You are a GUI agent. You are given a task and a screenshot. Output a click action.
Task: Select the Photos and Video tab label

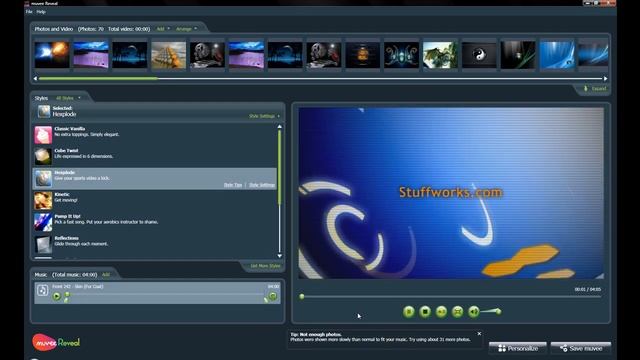[54, 29]
